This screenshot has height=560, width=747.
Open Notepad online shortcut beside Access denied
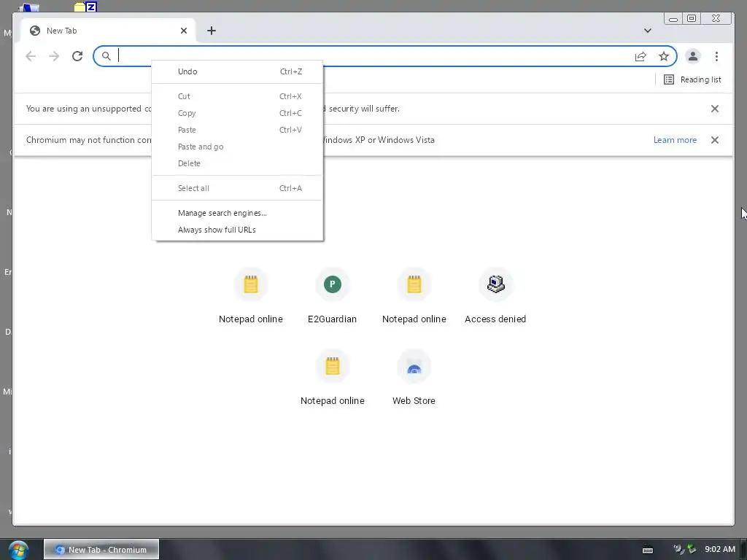[414, 296]
